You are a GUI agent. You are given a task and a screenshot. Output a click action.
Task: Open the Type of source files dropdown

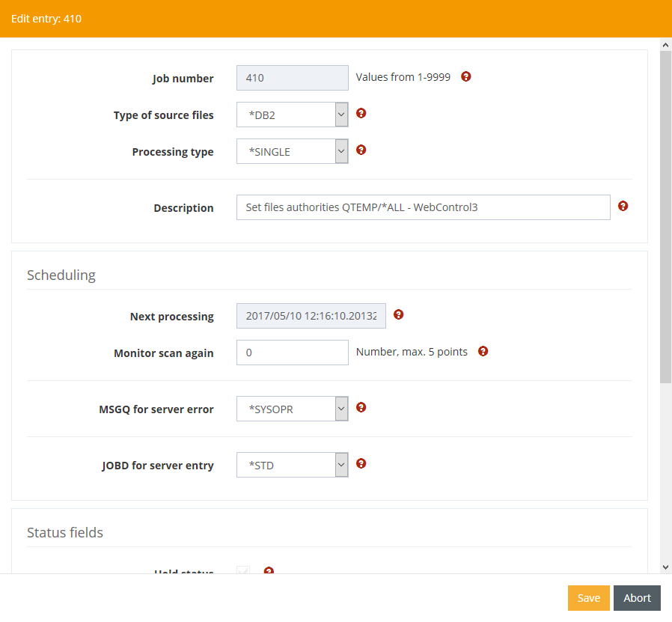[292, 115]
